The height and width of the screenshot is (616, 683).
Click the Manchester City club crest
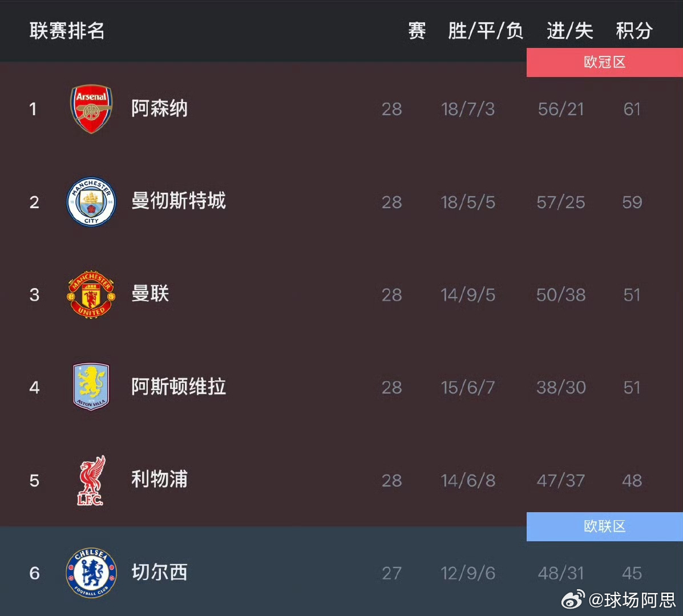point(91,201)
